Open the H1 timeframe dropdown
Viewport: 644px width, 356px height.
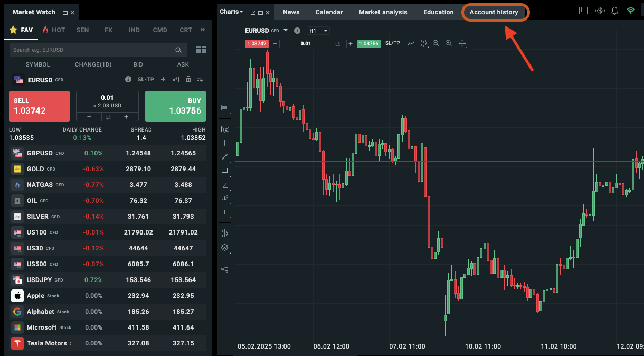click(319, 31)
